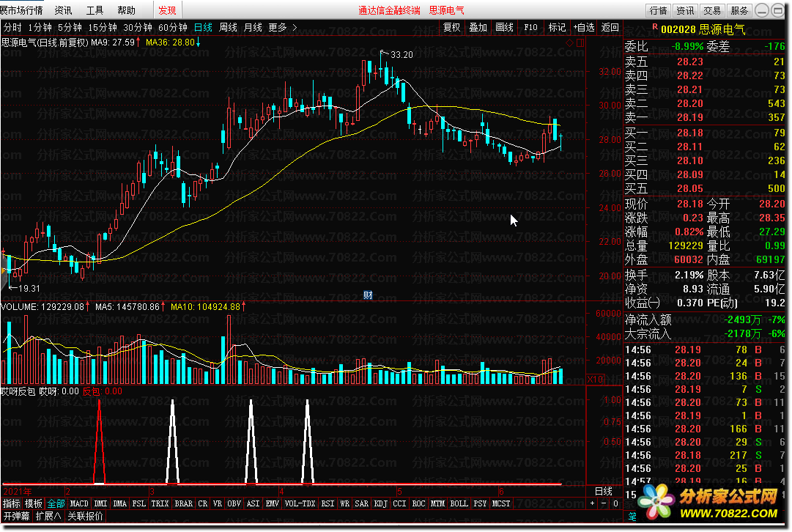The width and height of the screenshot is (792, 532).
Task: Open the 市场行情 menu
Action: 21,10
